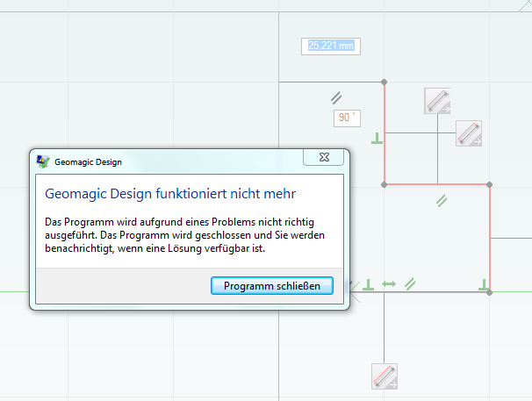This screenshot has height=401, width=532.
Task: Click the Geomagic Design dialog title icon
Action: point(43,161)
